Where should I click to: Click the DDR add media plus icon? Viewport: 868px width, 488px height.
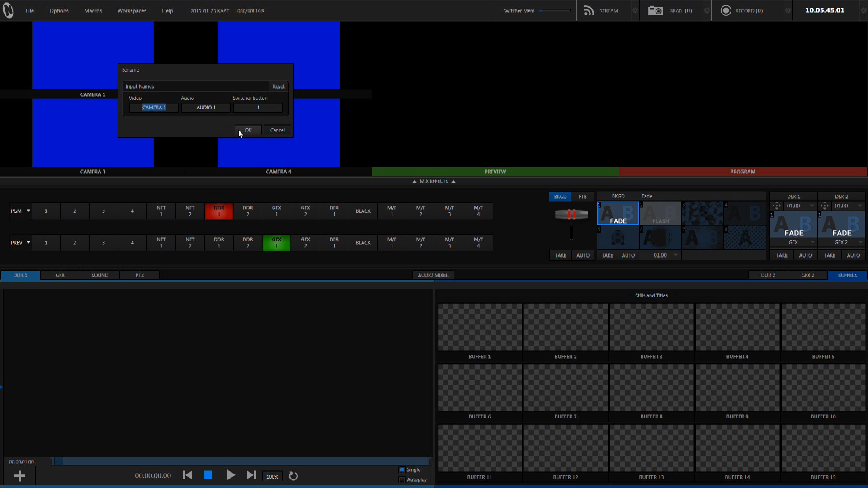click(x=19, y=476)
